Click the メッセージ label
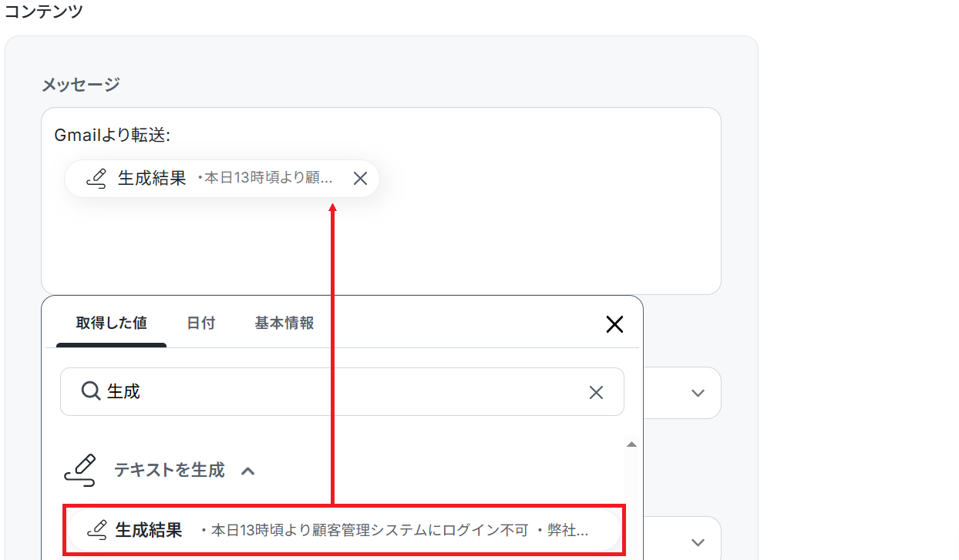959x560 pixels. (x=81, y=85)
